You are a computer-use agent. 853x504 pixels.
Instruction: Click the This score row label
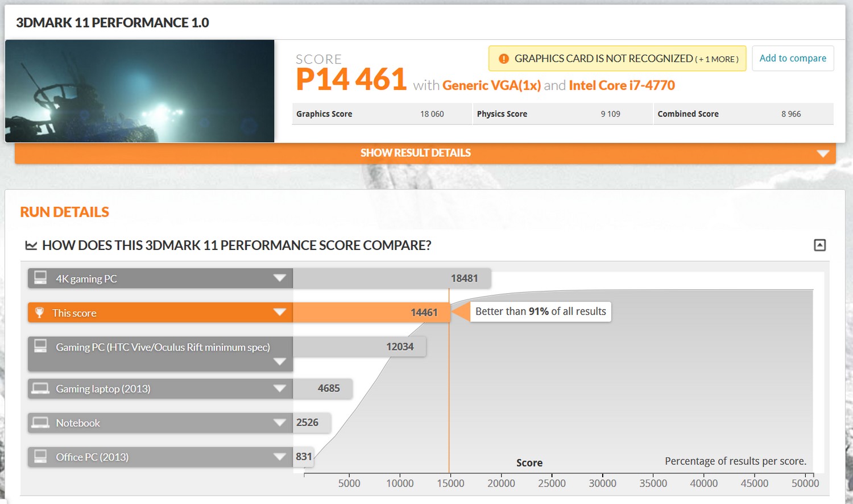(74, 313)
